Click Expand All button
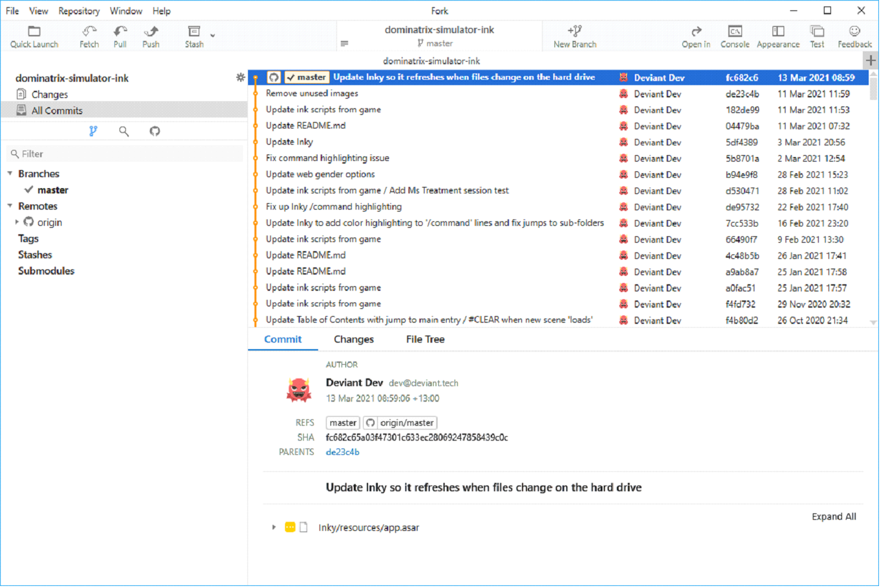The image size is (881, 588). click(834, 517)
